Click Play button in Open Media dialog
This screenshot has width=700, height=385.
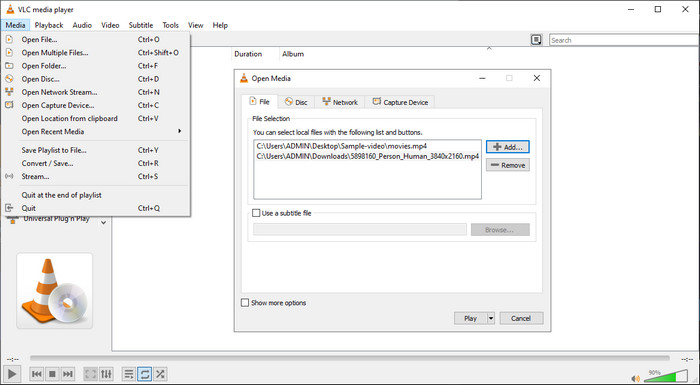click(470, 318)
